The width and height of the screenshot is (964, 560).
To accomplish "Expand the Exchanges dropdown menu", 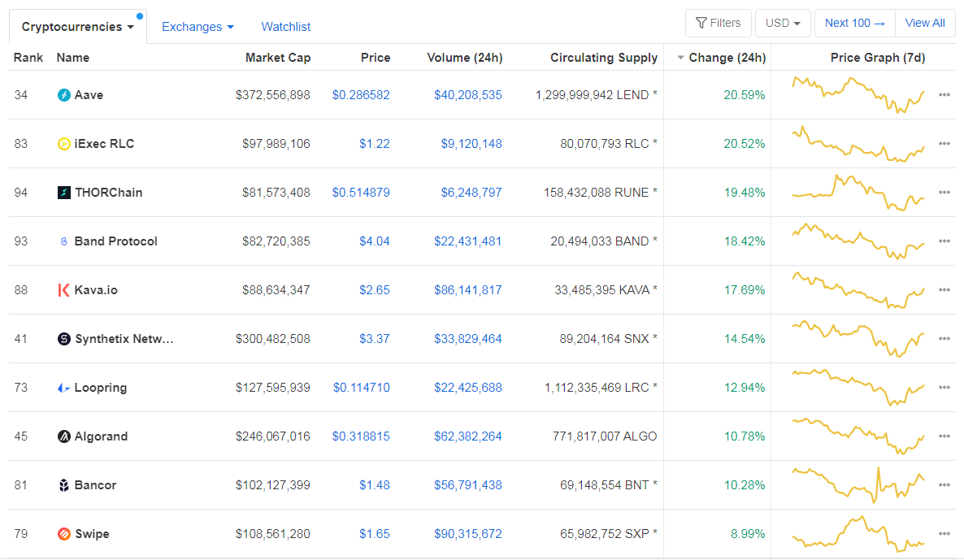I will coord(198,27).
